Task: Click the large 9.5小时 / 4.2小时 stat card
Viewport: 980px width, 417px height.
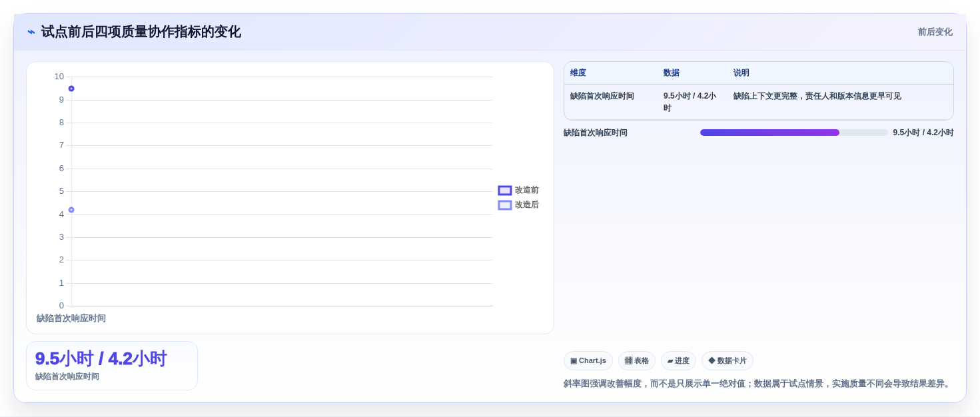Action: tap(112, 366)
